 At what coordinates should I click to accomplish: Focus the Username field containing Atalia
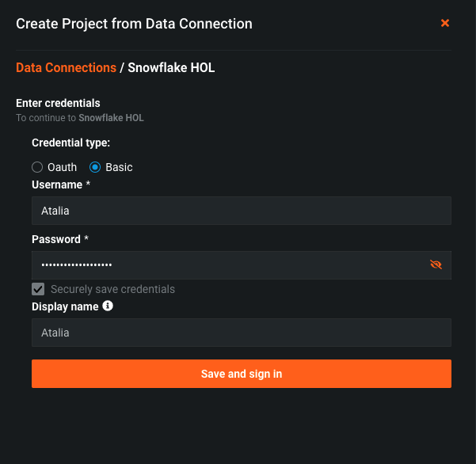[x=242, y=211]
